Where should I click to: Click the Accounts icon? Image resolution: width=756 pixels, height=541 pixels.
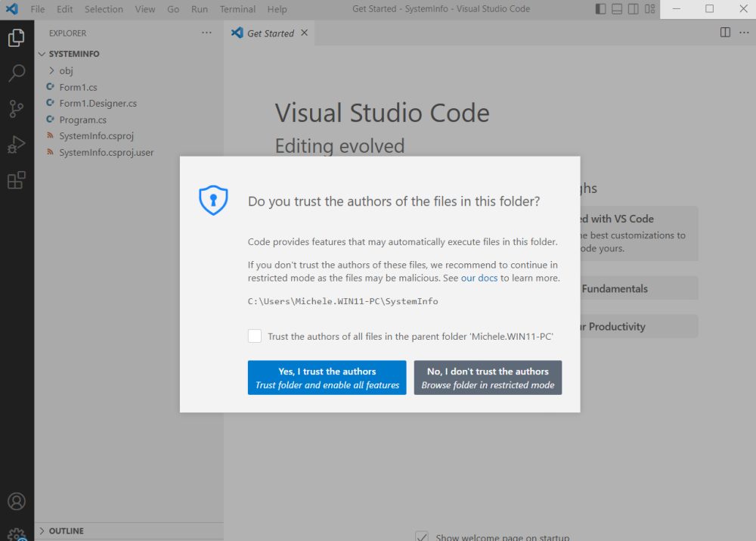coord(17,501)
